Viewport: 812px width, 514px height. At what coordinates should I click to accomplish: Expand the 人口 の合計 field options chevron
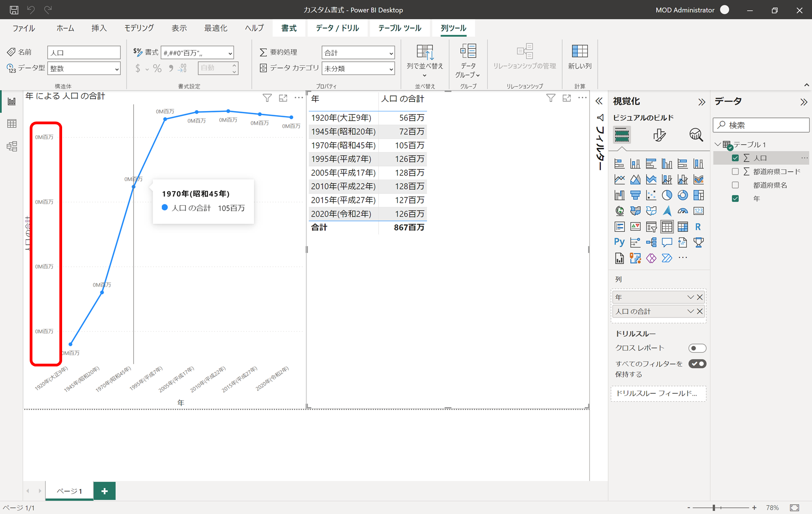pyautogui.click(x=691, y=312)
